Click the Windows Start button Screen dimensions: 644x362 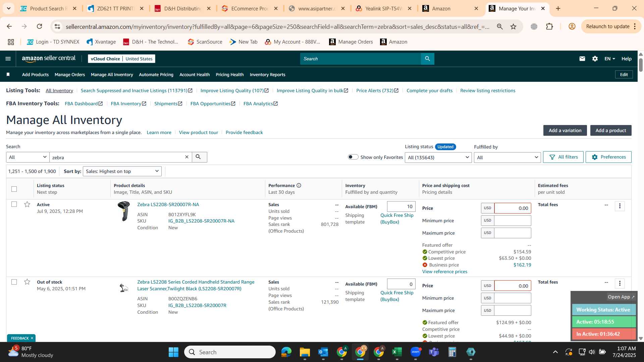(173, 352)
